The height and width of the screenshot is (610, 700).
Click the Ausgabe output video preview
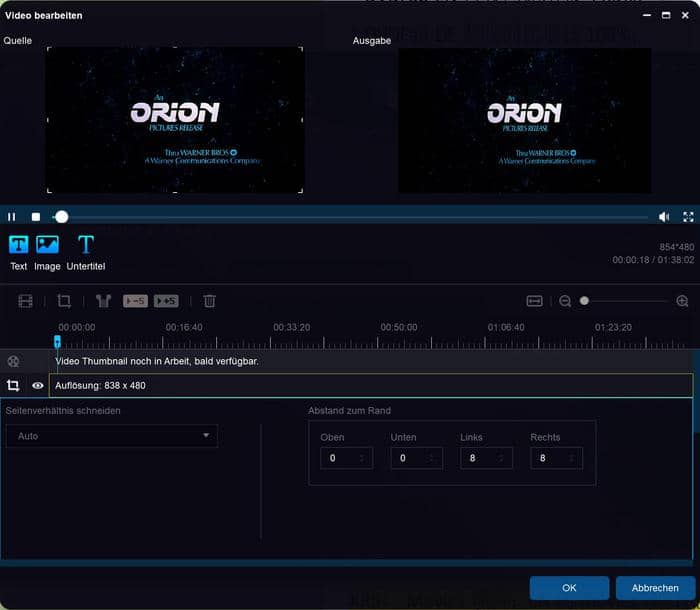[x=525, y=120]
